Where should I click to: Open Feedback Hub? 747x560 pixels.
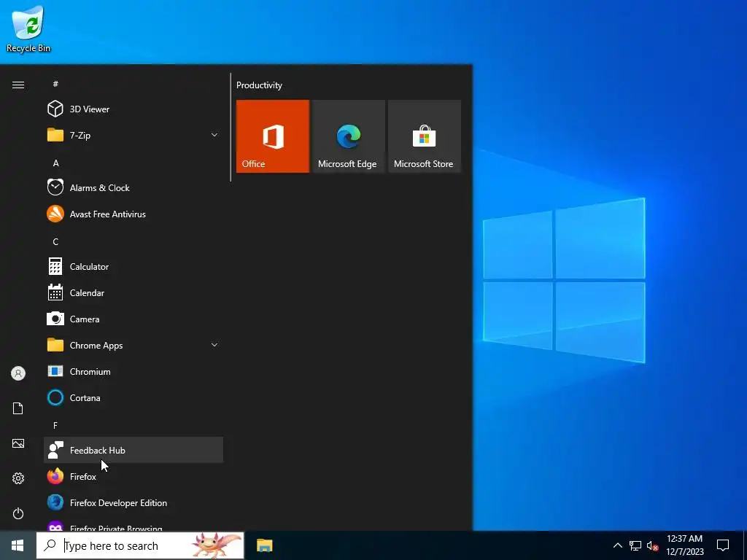point(133,450)
